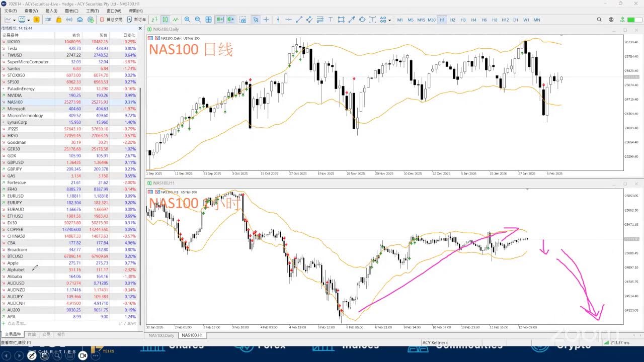Select the M1 timeframe

pos(400,20)
